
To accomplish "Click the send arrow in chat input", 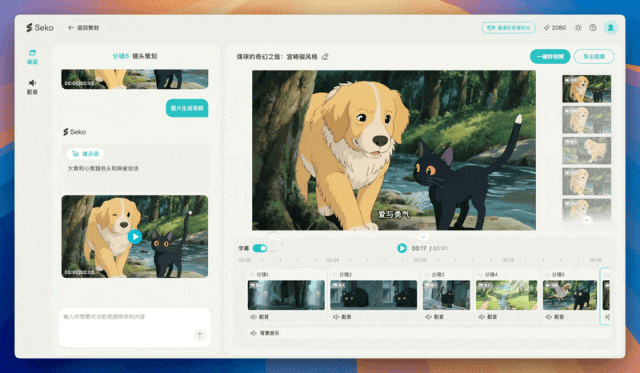I will pyautogui.click(x=200, y=335).
